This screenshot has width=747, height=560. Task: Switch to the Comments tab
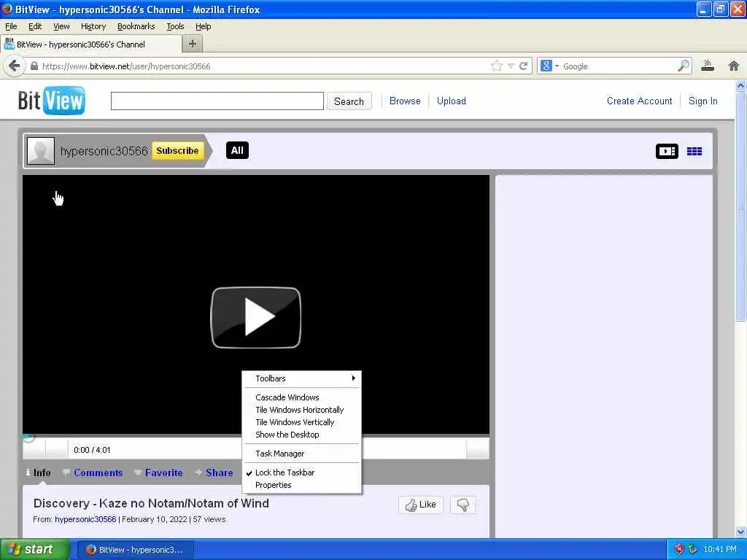tap(93, 472)
